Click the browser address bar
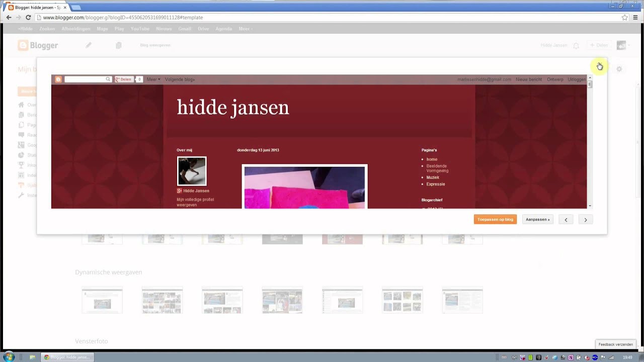This screenshot has width=644, height=362. click(327, 17)
